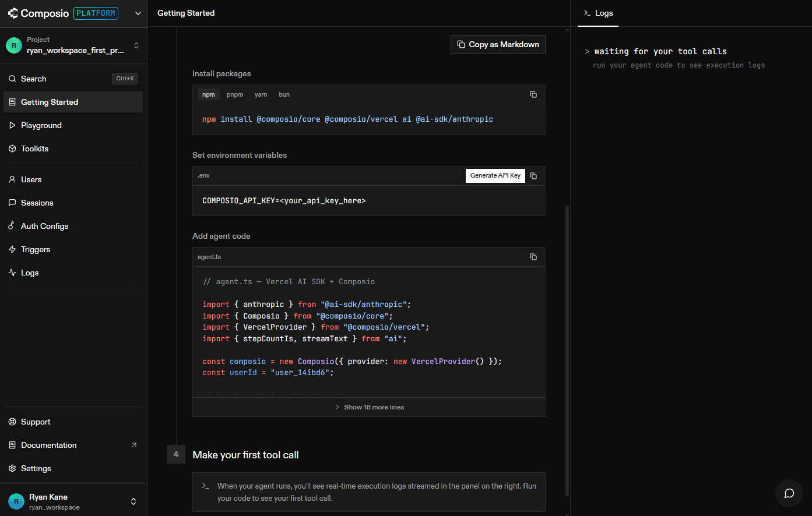Click Copy as Markdown button

pyautogui.click(x=498, y=44)
